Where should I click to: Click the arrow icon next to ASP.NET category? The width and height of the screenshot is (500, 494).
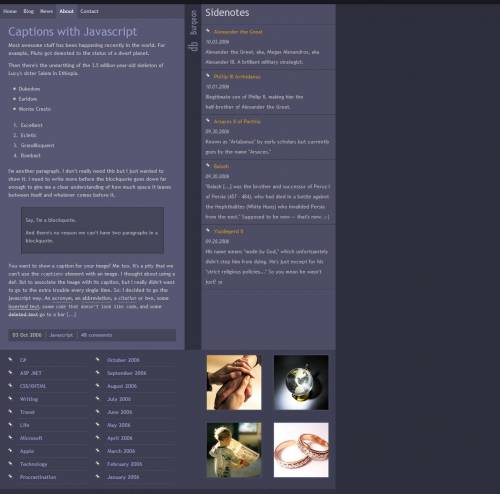tap(10, 372)
